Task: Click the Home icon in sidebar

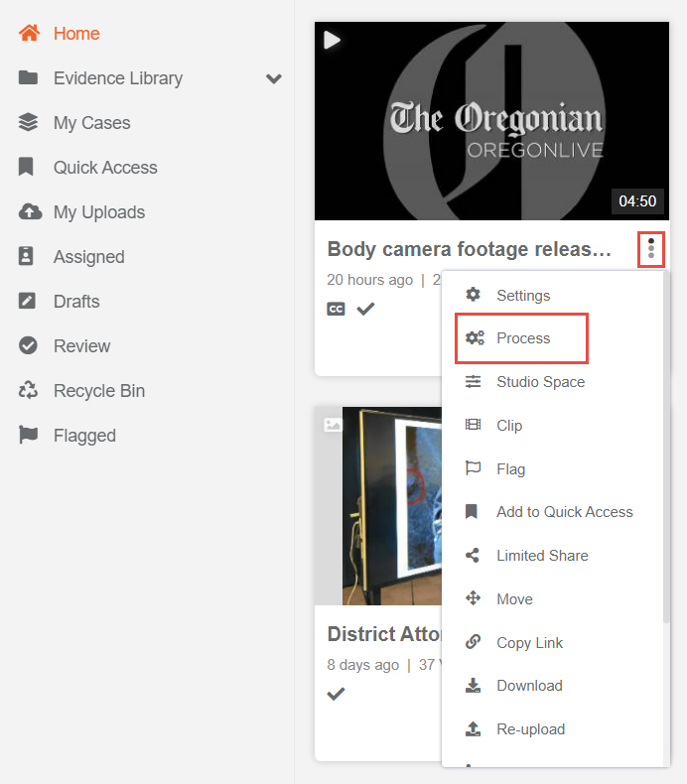Action: point(30,34)
